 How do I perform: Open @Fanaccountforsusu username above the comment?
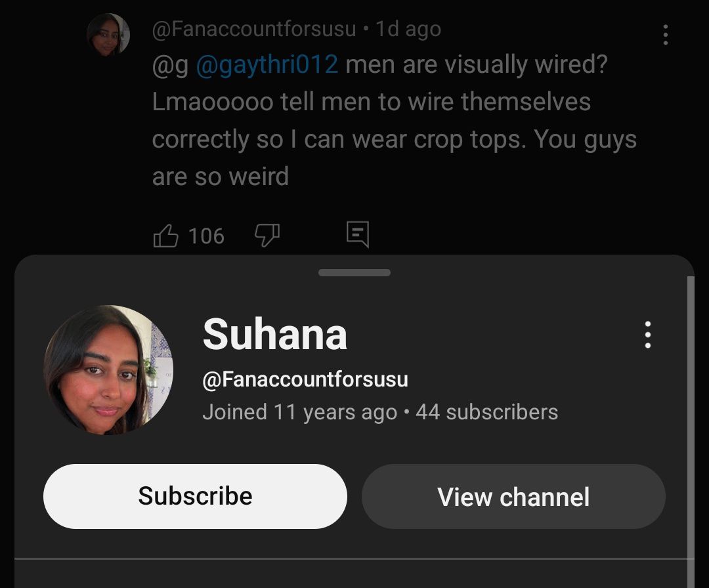pos(254,30)
